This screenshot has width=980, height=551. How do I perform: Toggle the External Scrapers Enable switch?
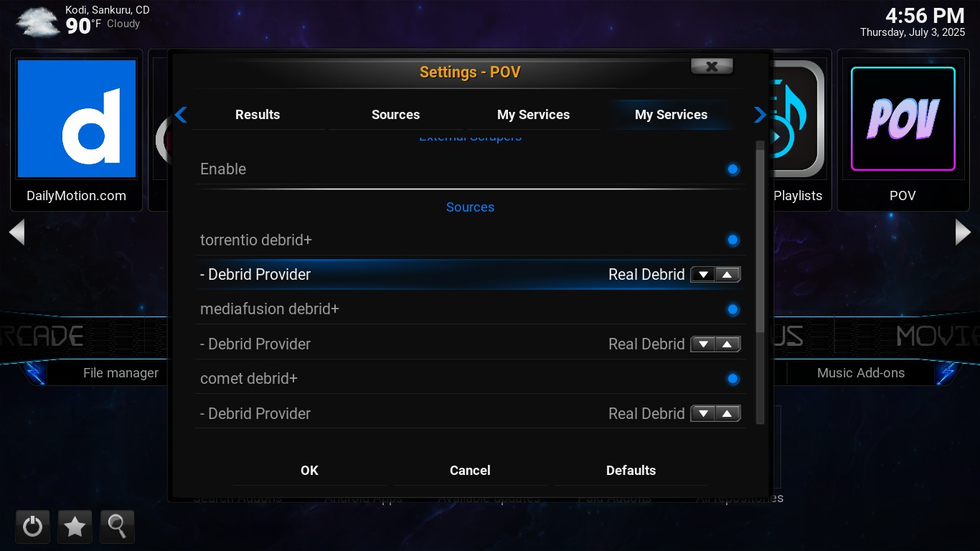point(732,169)
